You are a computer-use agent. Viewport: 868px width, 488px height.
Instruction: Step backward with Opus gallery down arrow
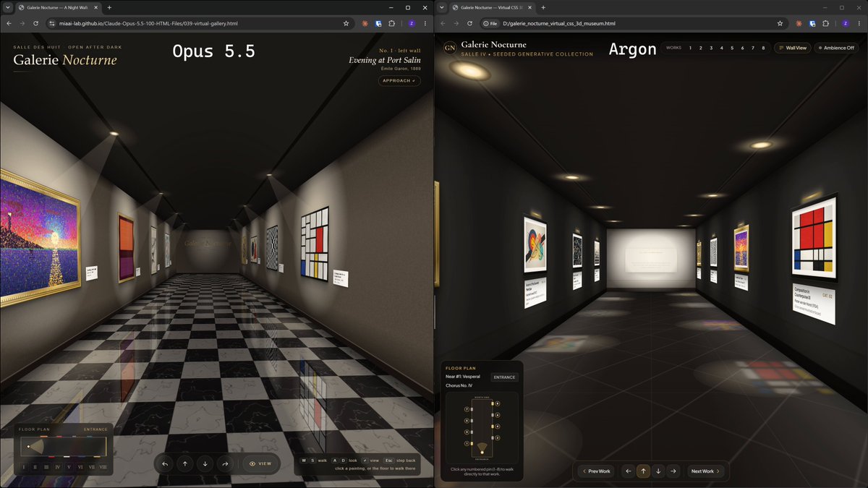(205, 463)
